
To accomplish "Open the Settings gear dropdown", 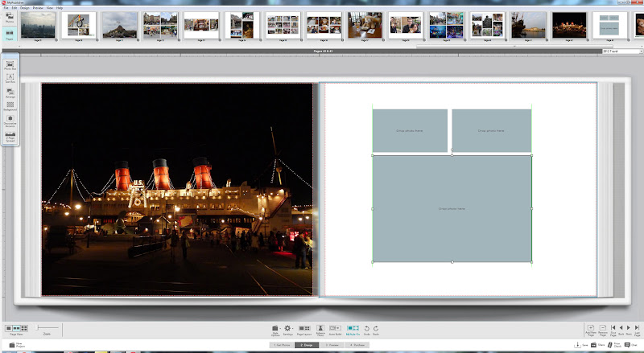I will 288,330.
